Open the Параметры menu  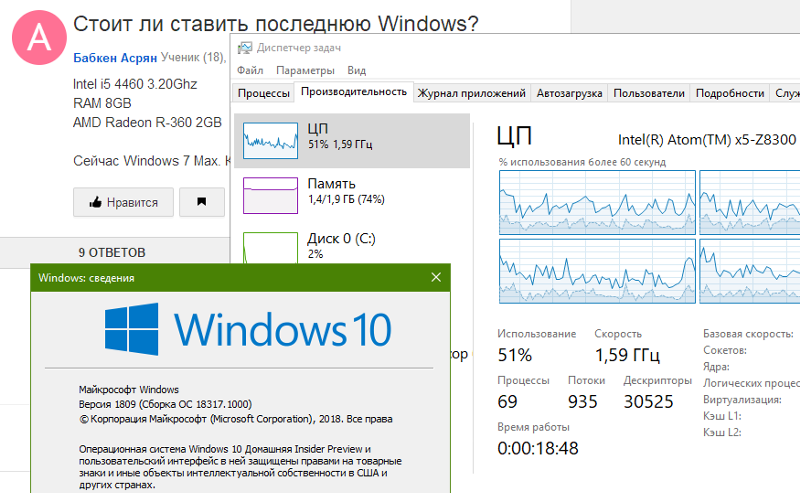click(x=306, y=71)
